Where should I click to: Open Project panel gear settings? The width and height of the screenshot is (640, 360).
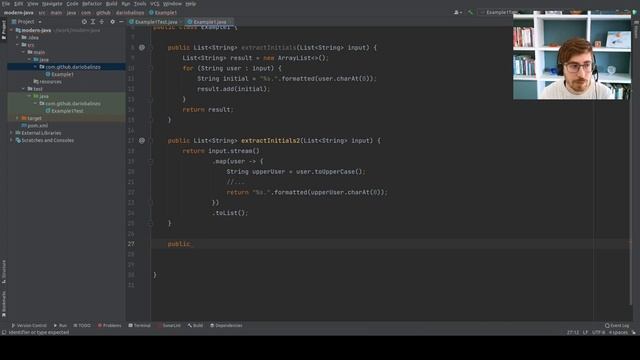click(x=112, y=22)
